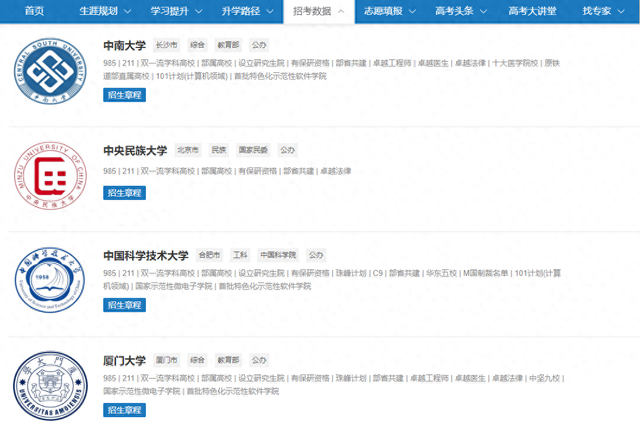Click the 综合 tag of 中南大学
The height and width of the screenshot is (435, 640).
(198, 45)
